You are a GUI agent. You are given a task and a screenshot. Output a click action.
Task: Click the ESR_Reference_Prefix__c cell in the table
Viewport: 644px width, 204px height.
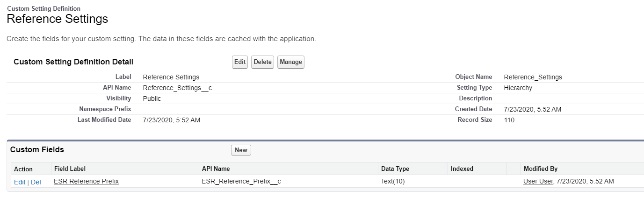(x=241, y=181)
